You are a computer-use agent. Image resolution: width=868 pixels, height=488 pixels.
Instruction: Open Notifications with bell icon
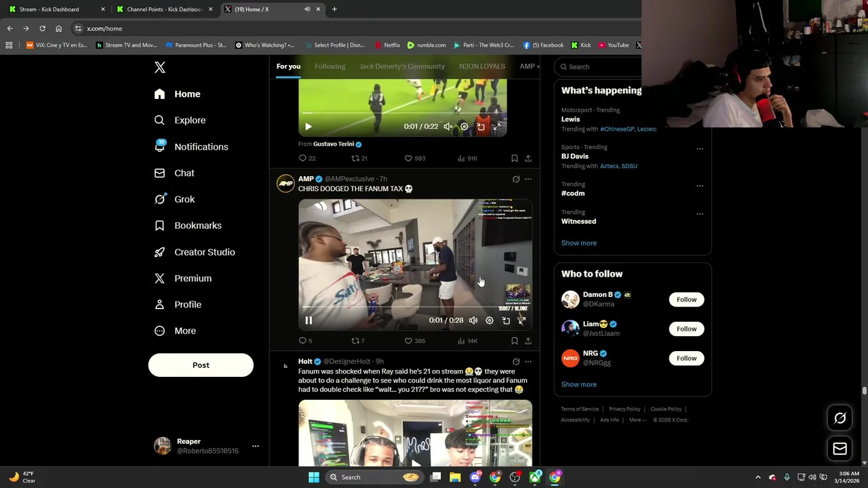[x=191, y=146]
